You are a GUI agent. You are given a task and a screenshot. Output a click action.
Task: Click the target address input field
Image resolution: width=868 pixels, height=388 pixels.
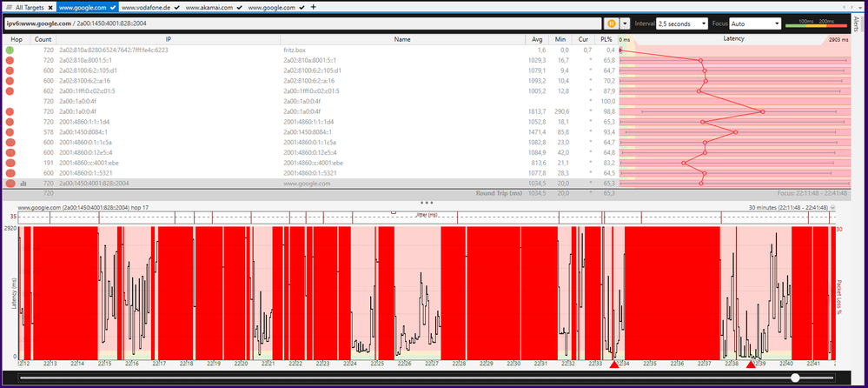[x=304, y=23]
